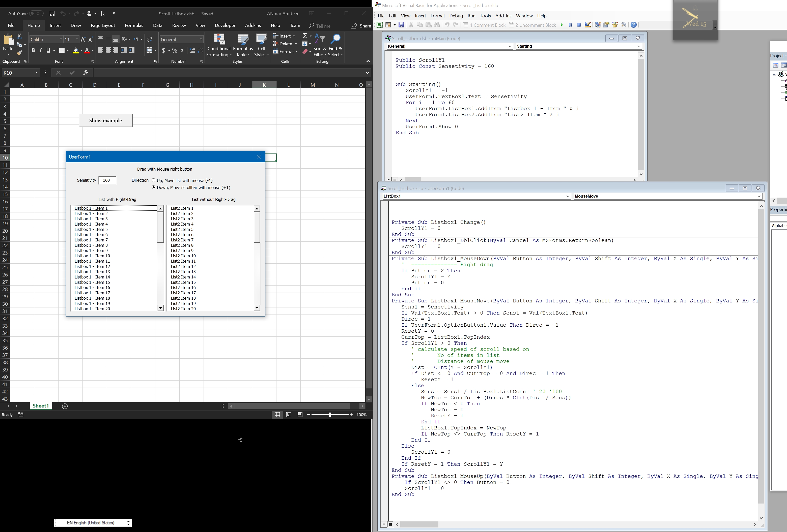Click the Bold button in Excel ribbon

(33, 51)
